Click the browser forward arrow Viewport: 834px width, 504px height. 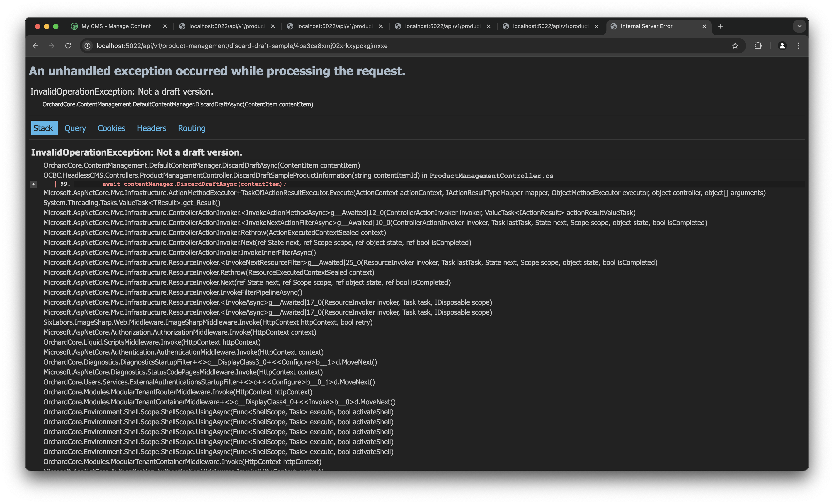[x=51, y=46]
